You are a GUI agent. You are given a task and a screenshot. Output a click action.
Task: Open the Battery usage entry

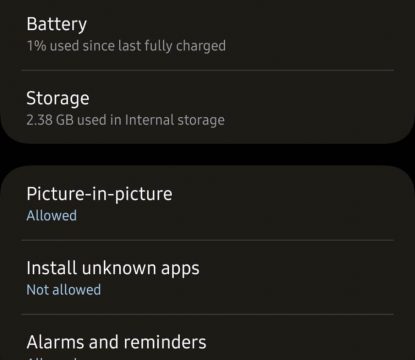point(207,34)
